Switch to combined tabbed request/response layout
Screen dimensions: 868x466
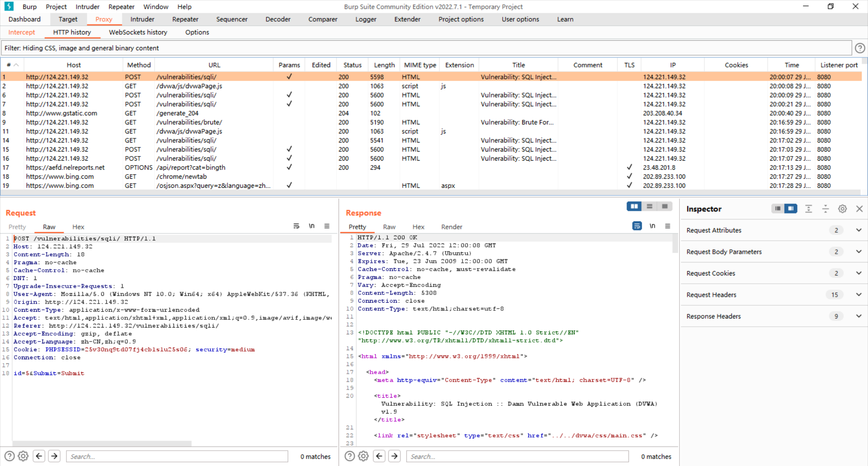point(665,206)
